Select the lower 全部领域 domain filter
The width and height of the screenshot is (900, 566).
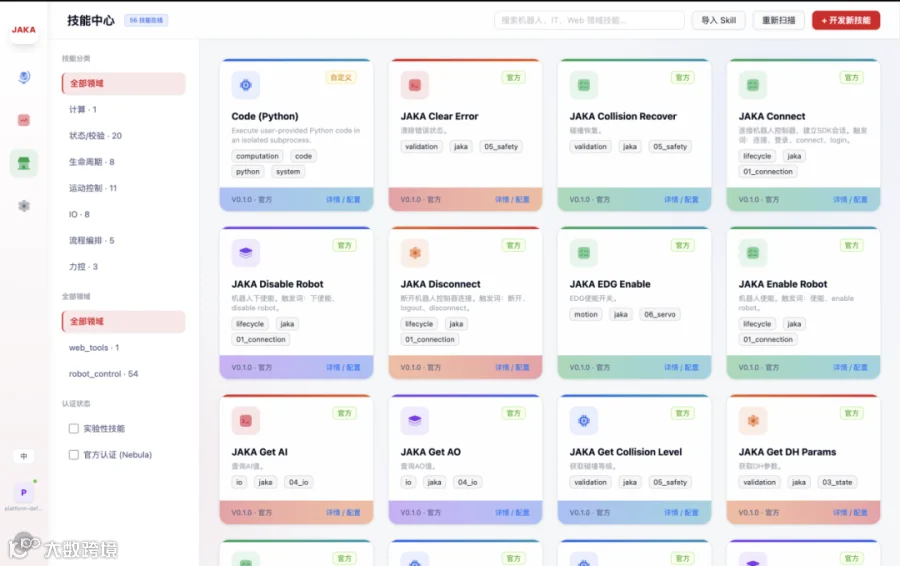click(123, 321)
